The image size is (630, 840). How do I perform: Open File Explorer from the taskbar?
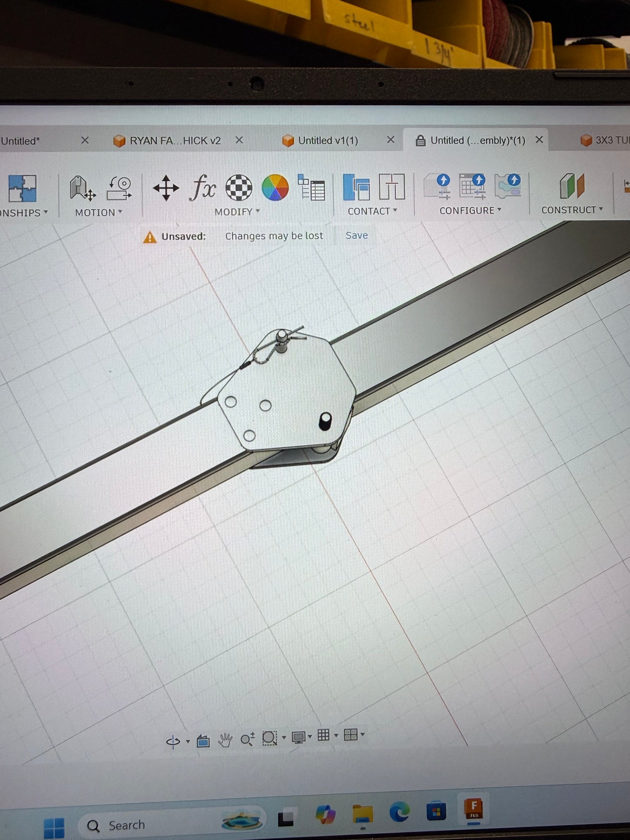pos(363,813)
